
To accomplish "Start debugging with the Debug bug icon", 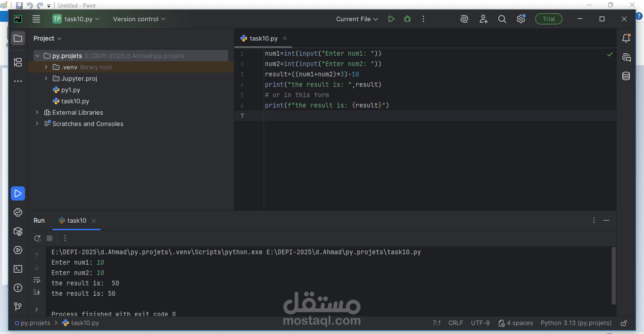I will (x=407, y=19).
